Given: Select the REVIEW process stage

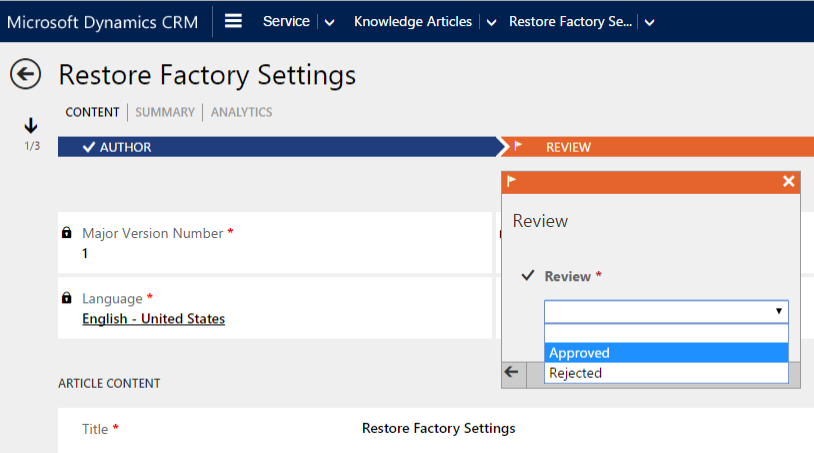Looking at the screenshot, I should [x=657, y=147].
